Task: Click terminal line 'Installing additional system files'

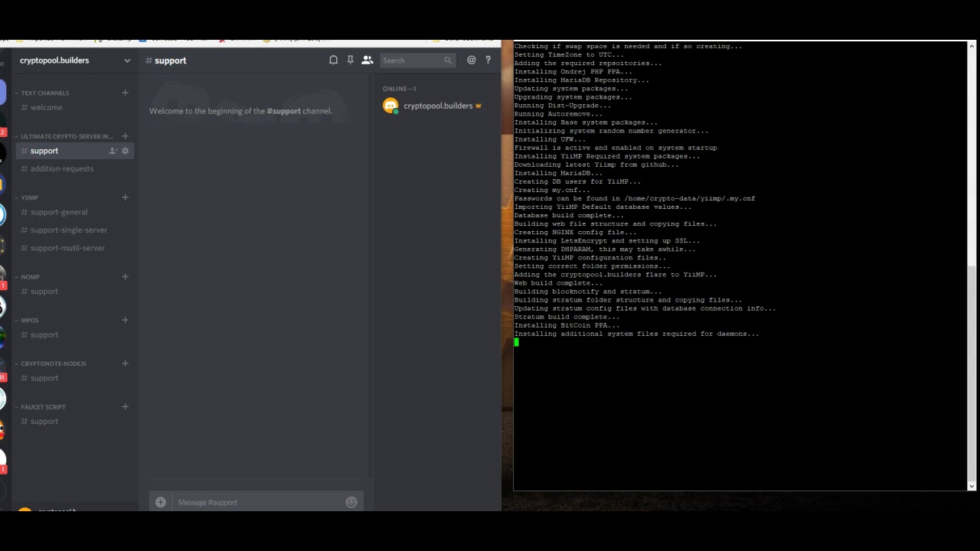Action: point(637,334)
